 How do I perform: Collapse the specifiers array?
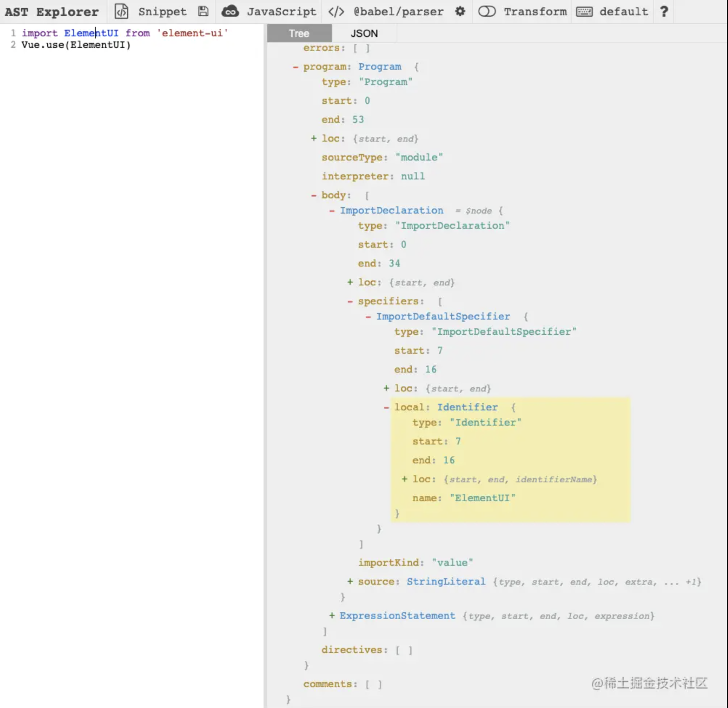pyautogui.click(x=350, y=301)
